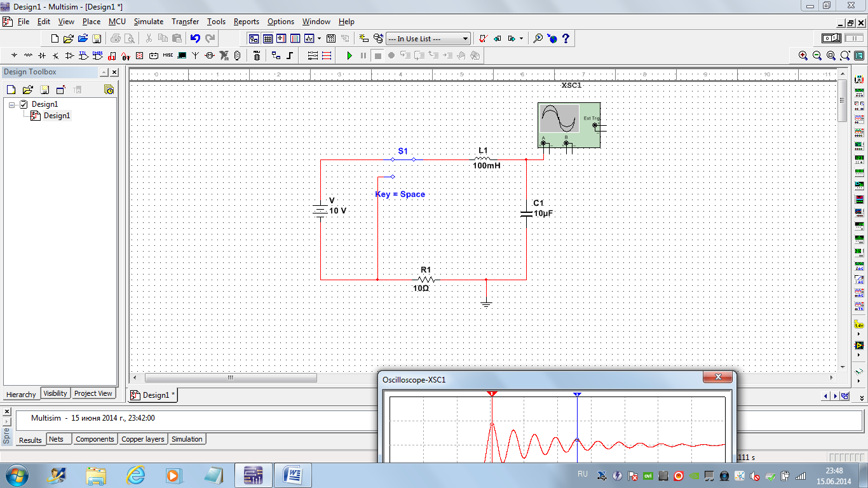This screenshot has width=868, height=488.
Task: Collapse the Design1 tree root node
Action: point(11,104)
